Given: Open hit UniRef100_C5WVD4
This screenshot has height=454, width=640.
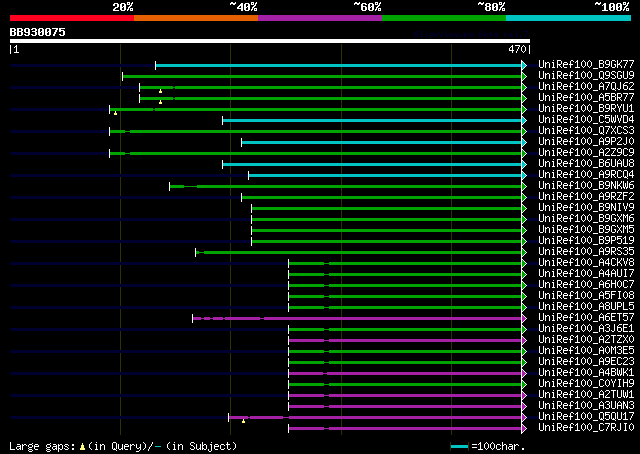Looking at the screenshot, I should (x=586, y=119).
